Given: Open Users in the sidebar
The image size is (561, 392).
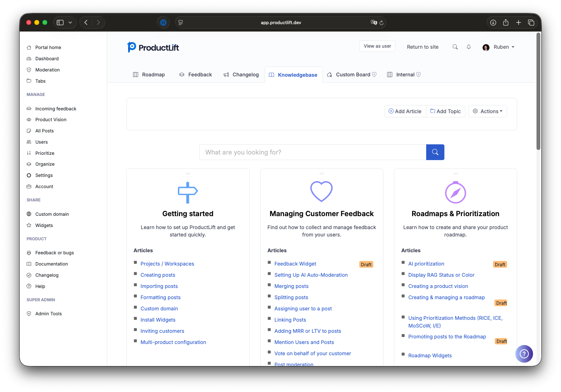Looking at the screenshot, I should pyautogui.click(x=41, y=142).
